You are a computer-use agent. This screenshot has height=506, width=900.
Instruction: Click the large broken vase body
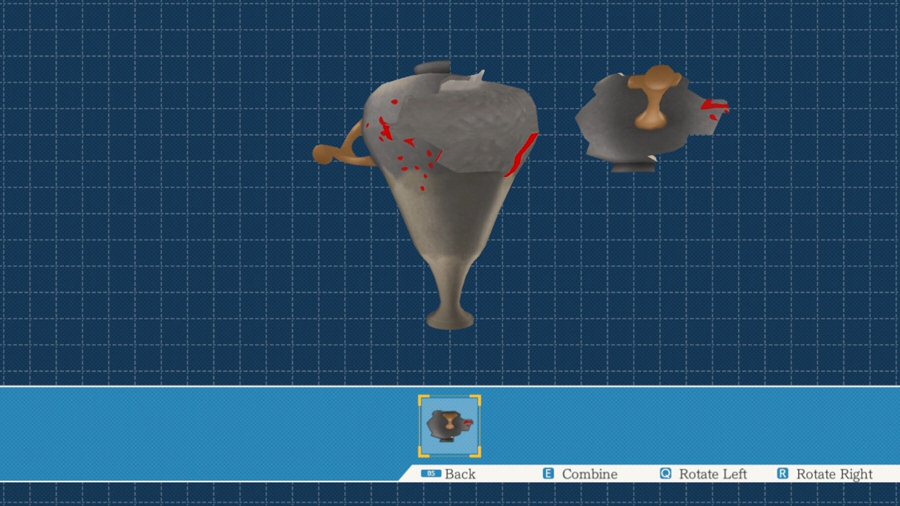point(451,195)
